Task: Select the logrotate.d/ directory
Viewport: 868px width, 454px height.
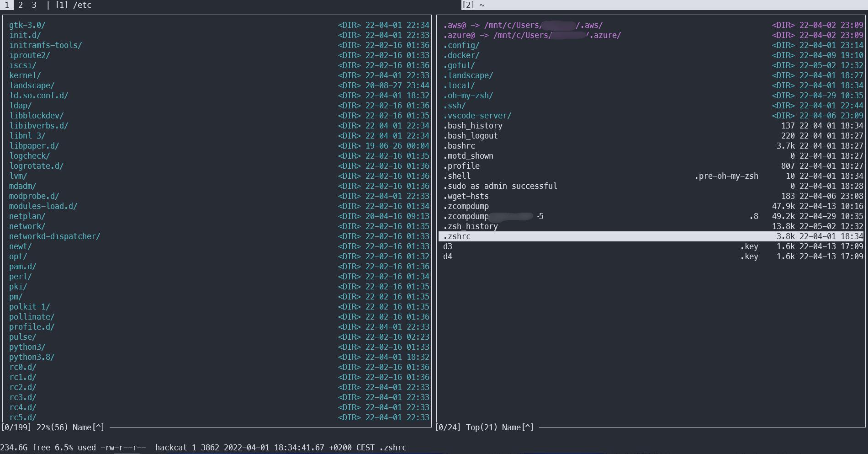Action: (219, 166)
